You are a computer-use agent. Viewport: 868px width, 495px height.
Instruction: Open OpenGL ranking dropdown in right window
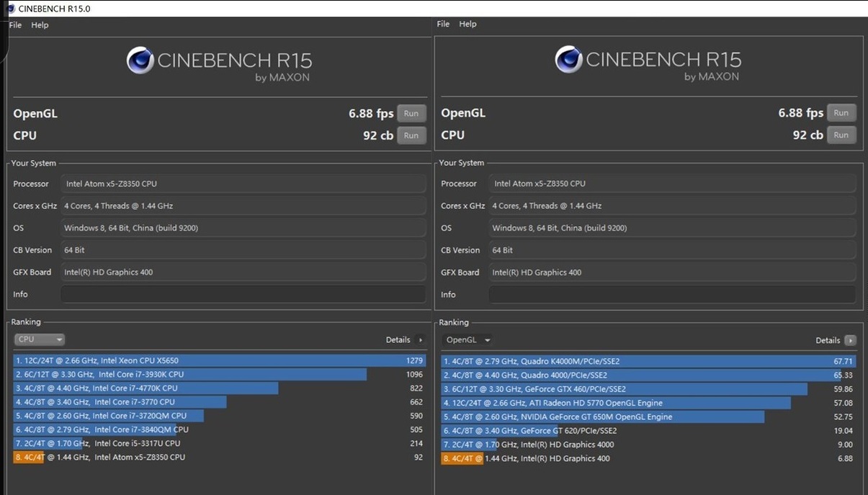coord(468,340)
